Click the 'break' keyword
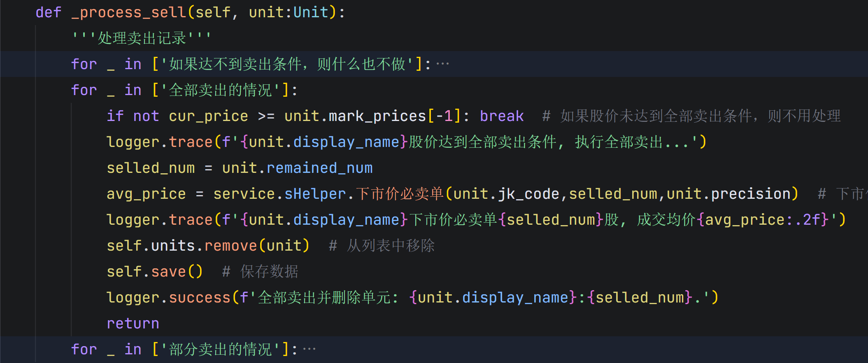Screen dimensions: 868x363 [x=502, y=116]
